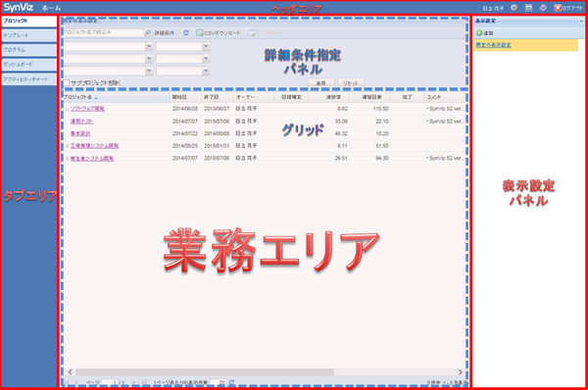Click the grid's horizontal scrollbar right arrow

tap(461, 371)
